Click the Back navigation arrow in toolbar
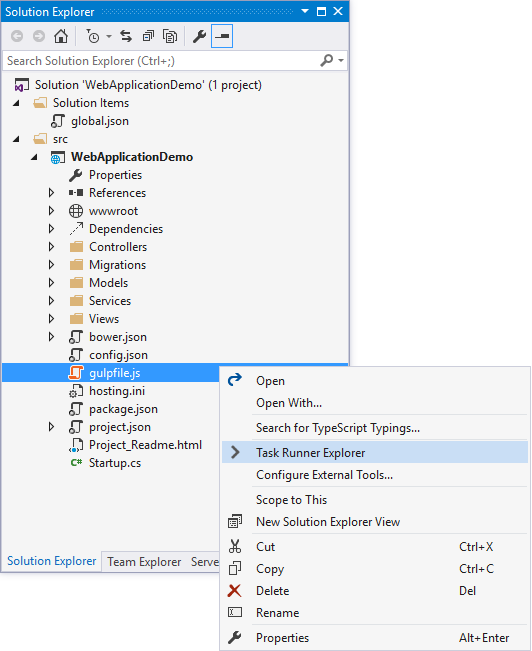532x651 pixels. [17, 37]
